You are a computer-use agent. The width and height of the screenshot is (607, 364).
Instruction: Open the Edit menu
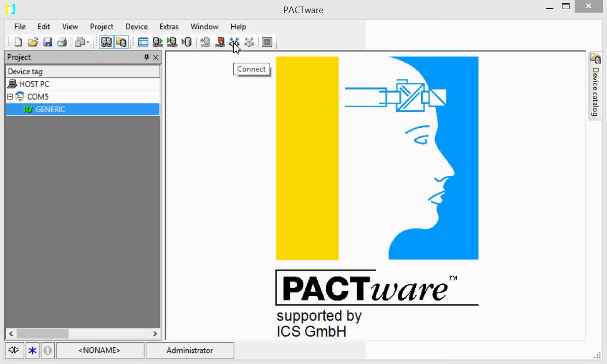point(44,27)
